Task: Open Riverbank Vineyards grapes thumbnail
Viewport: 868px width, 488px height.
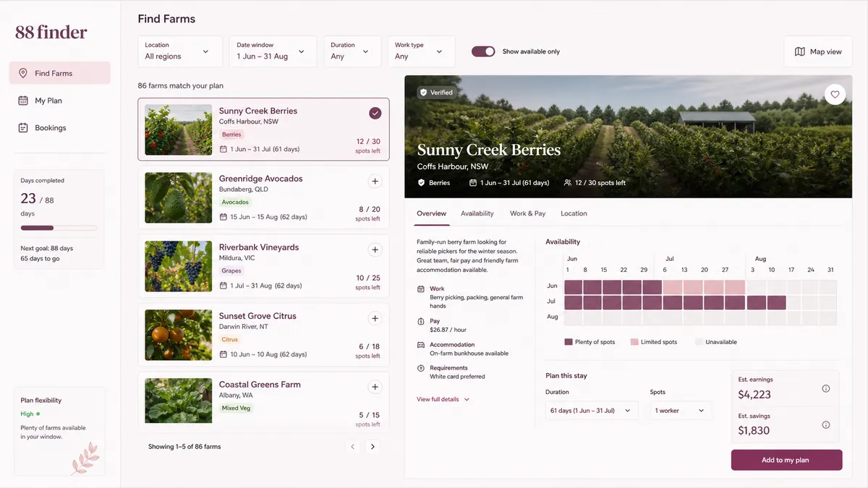Action: point(178,267)
